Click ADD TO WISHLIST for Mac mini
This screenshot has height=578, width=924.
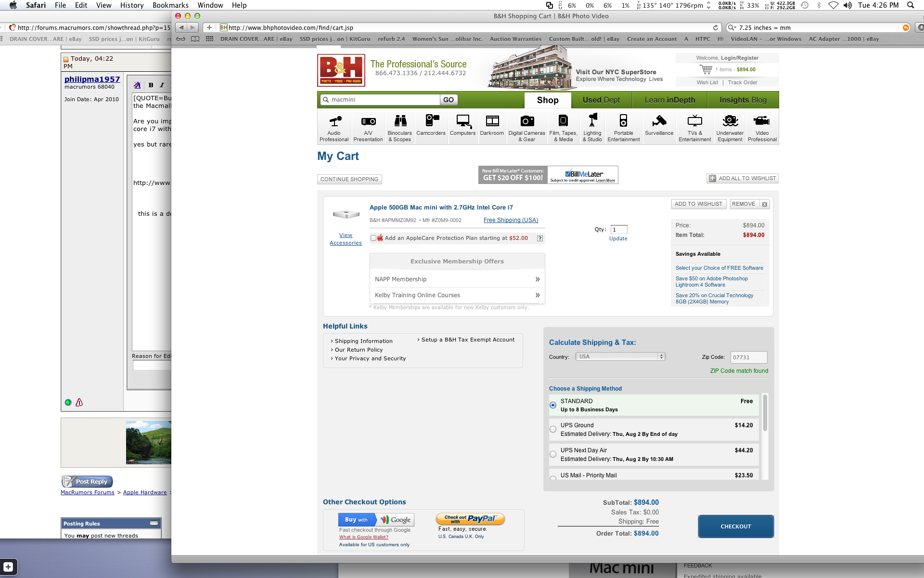699,204
